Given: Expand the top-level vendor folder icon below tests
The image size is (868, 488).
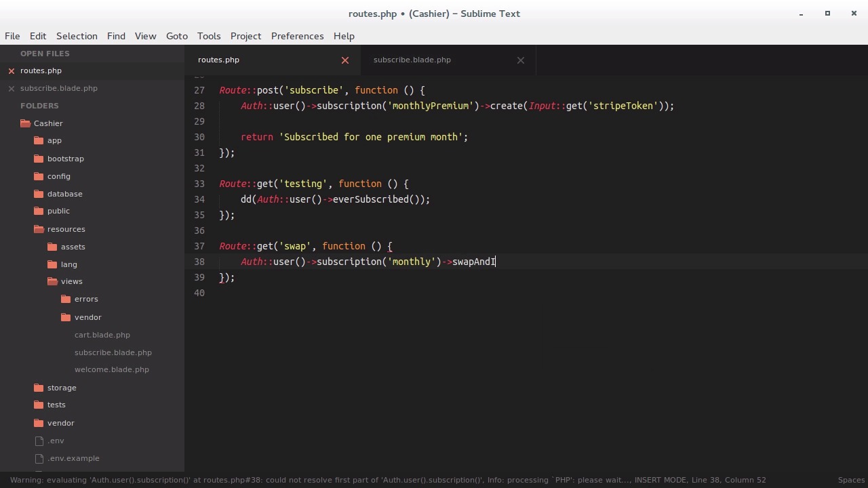Looking at the screenshot, I should [x=39, y=423].
